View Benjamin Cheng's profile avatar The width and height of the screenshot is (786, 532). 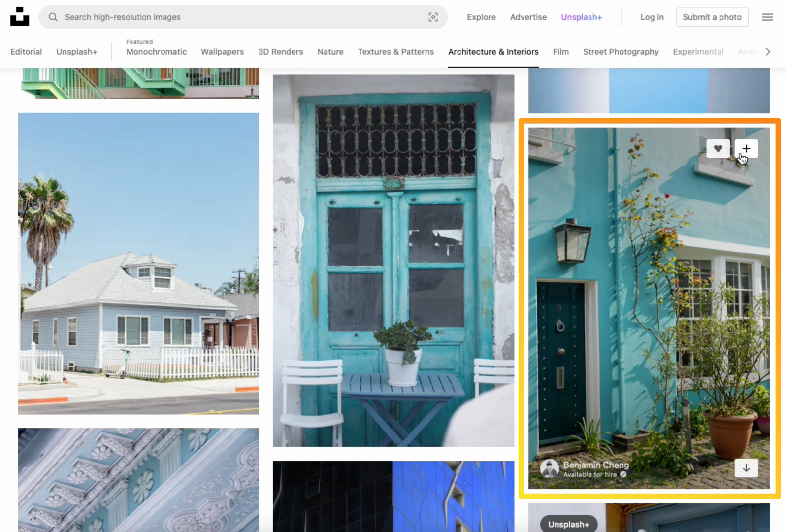(549, 468)
